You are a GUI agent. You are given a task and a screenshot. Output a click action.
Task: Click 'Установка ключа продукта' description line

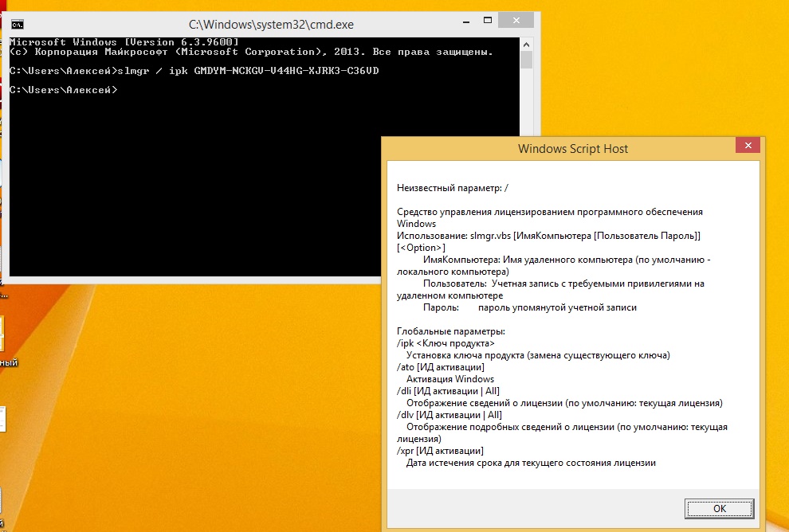pyautogui.click(x=538, y=355)
